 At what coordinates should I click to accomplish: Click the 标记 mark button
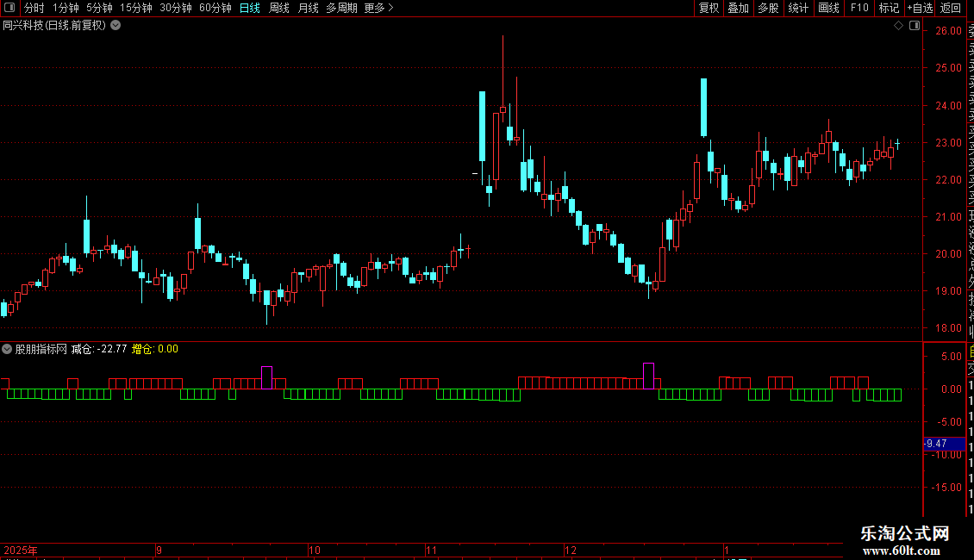[x=889, y=8]
